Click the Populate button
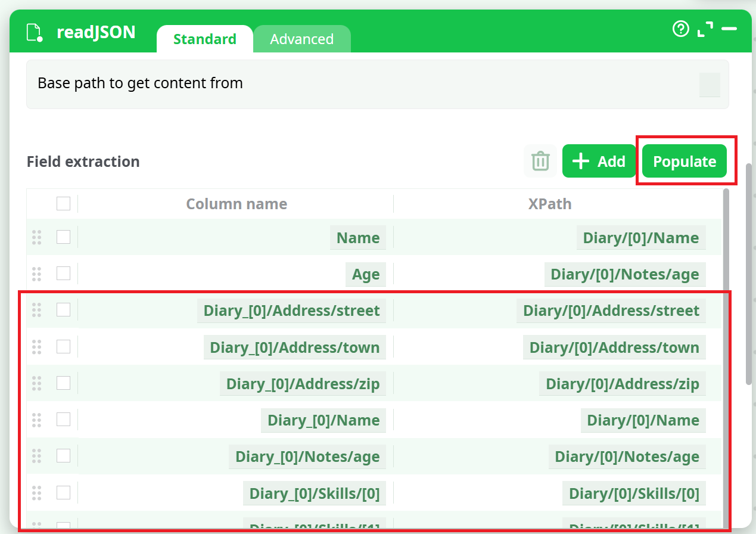Image resolution: width=756 pixels, height=534 pixels. (685, 162)
